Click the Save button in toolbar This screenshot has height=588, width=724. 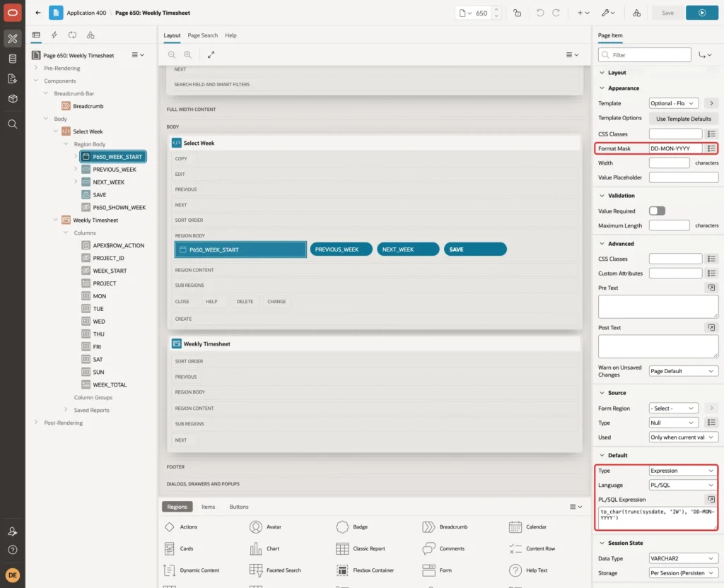[x=667, y=13]
